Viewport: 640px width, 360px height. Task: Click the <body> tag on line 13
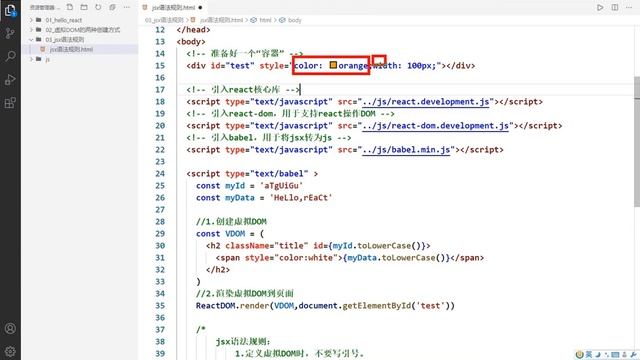[191, 42]
